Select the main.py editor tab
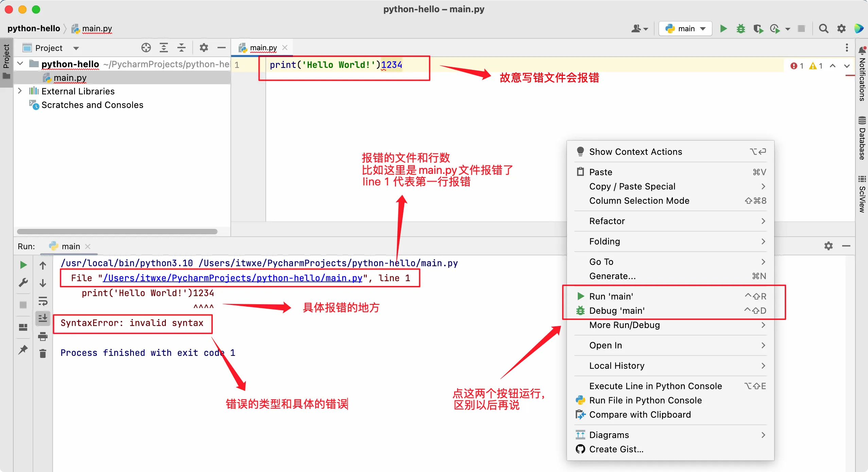 click(x=263, y=48)
